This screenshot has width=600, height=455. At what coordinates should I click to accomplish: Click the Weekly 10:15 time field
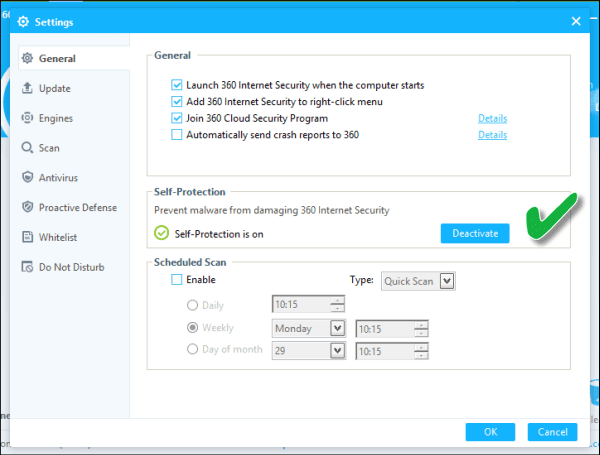[x=385, y=329]
